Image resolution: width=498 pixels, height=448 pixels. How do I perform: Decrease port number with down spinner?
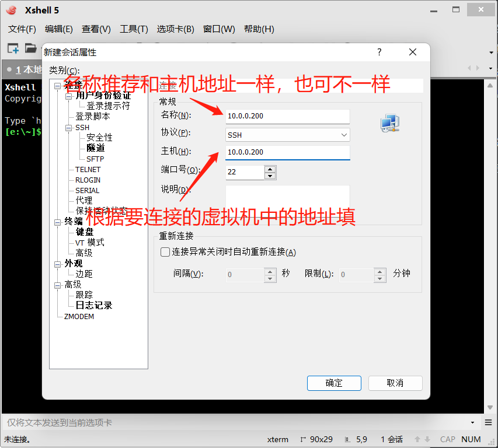(x=270, y=176)
